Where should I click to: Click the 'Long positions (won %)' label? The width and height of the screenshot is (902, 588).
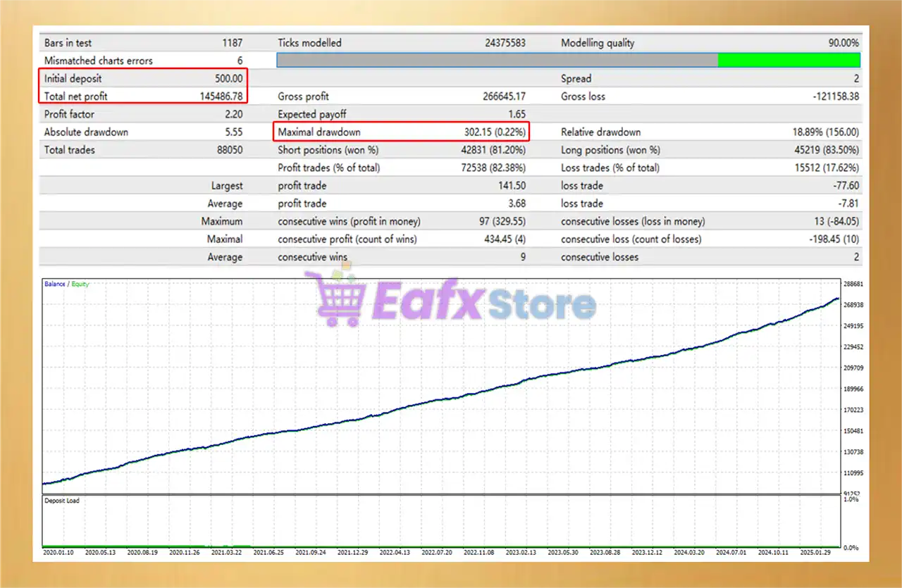coord(610,150)
